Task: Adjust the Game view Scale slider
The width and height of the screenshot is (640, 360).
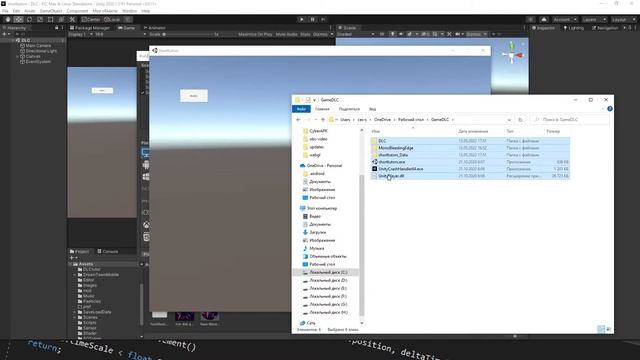Action: click(x=188, y=34)
